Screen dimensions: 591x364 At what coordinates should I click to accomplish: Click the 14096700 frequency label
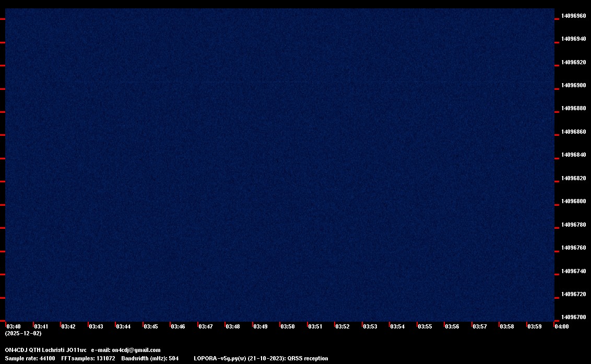(574, 317)
